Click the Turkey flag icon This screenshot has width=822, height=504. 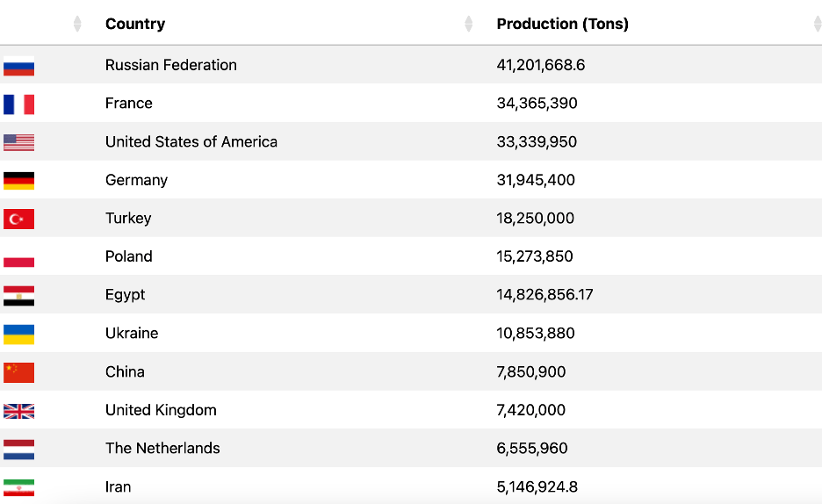click(x=18, y=219)
